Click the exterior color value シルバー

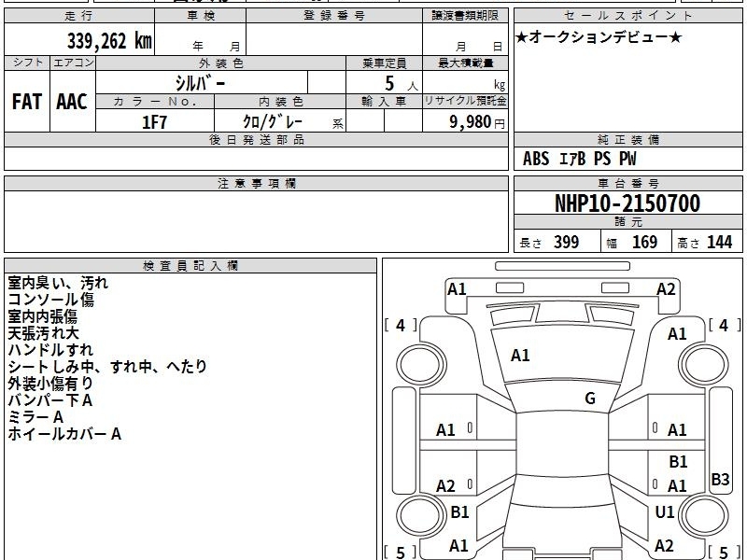(x=200, y=83)
